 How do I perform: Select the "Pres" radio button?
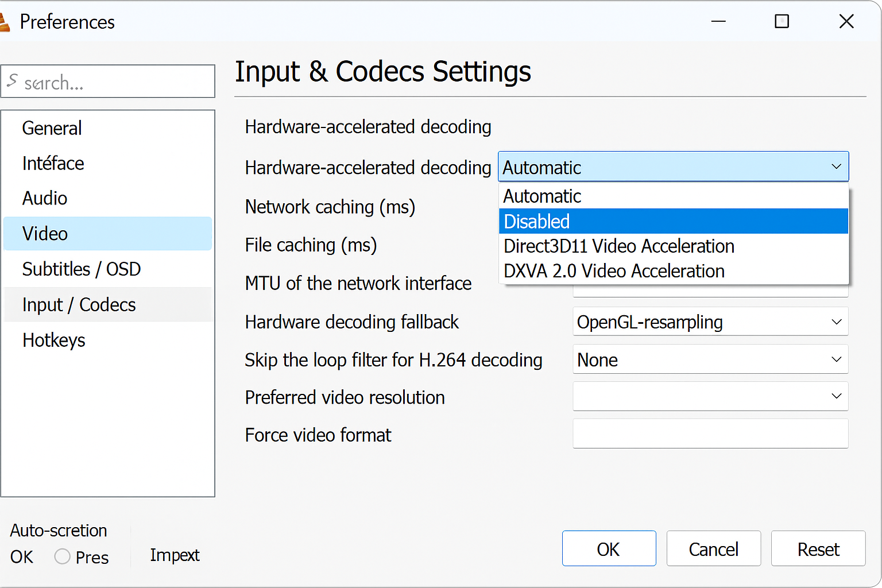[61, 556]
